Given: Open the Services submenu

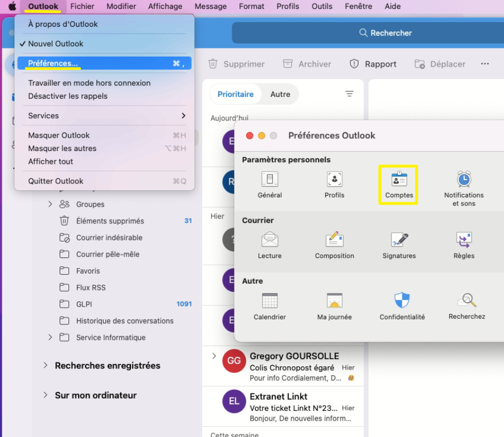Looking at the screenshot, I should tap(104, 115).
